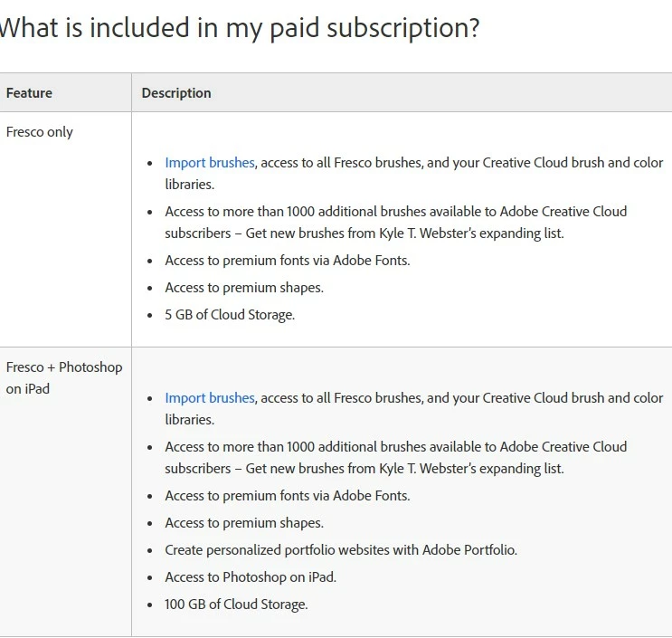Open Import brushes link in Fresco only row
672x638 pixels.
point(209,163)
